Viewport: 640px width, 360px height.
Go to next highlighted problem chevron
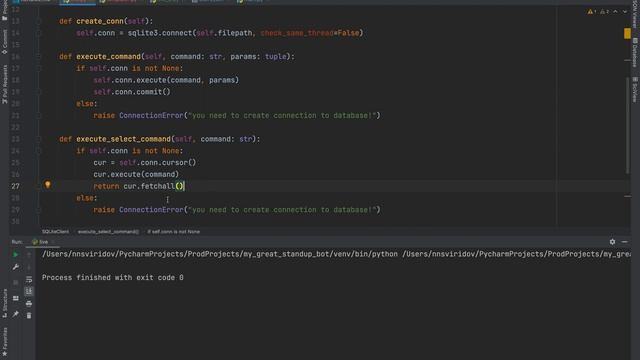(x=624, y=12)
